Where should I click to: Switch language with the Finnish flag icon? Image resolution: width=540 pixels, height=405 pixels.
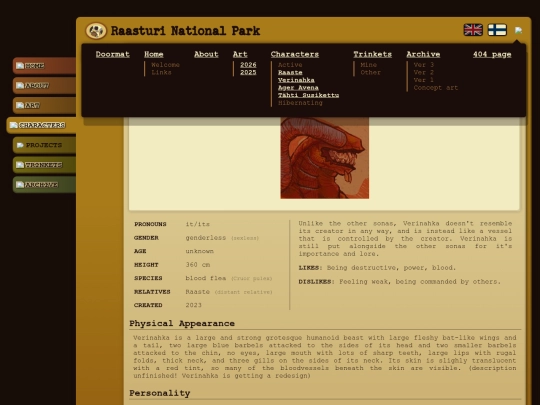[x=497, y=30]
